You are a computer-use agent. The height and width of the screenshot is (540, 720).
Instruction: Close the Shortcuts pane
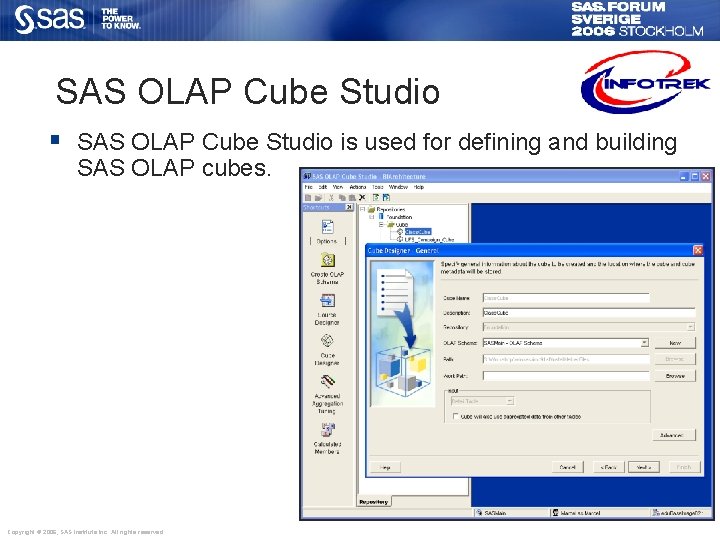(x=349, y=208)
